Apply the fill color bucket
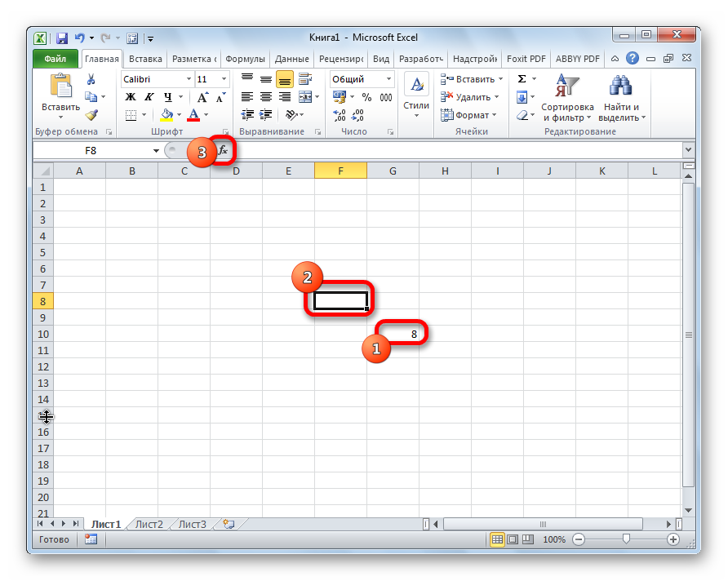 point(166,114)
